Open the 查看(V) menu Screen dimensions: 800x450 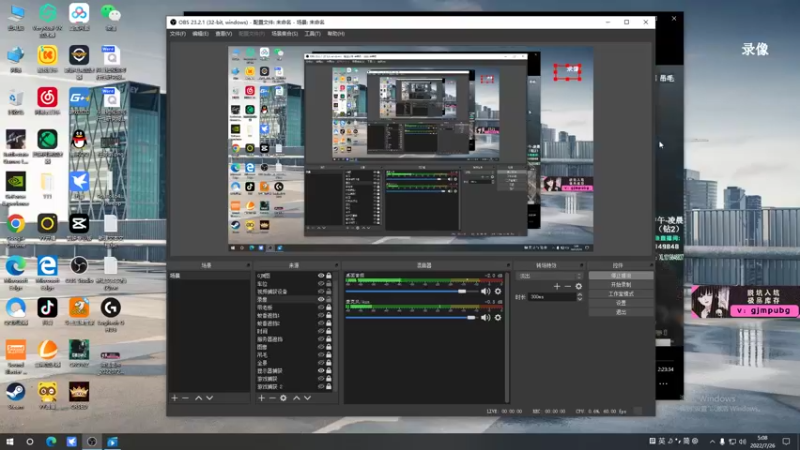pyautogui.click(x=223, y=34)
